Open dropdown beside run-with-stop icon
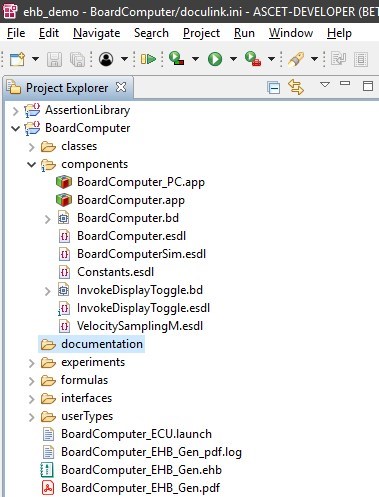 pos(196,59)
